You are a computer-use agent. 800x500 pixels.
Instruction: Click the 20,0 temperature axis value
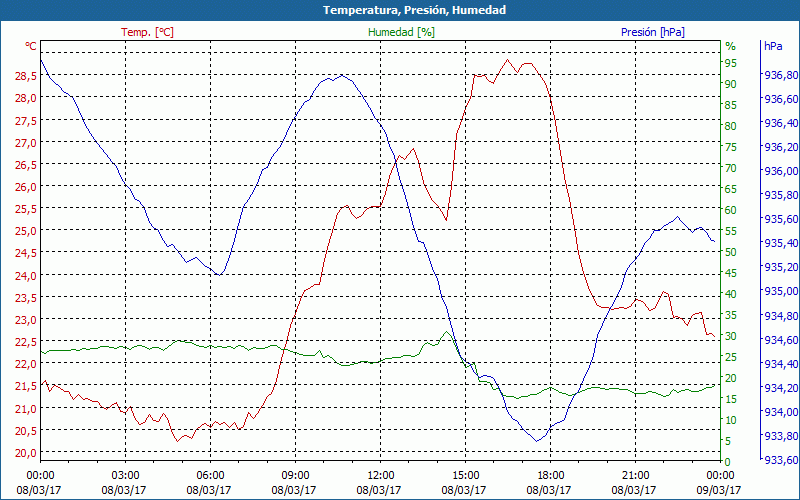26,452
